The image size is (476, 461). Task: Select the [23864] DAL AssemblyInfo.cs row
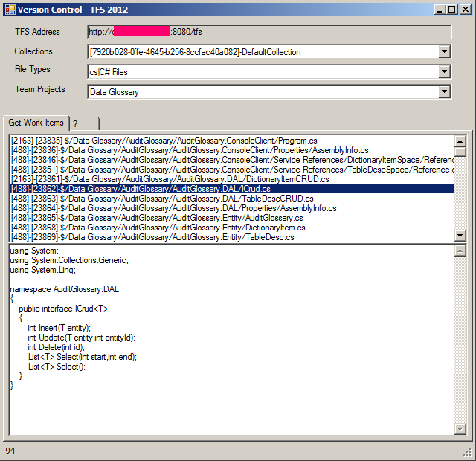point(232,208)
